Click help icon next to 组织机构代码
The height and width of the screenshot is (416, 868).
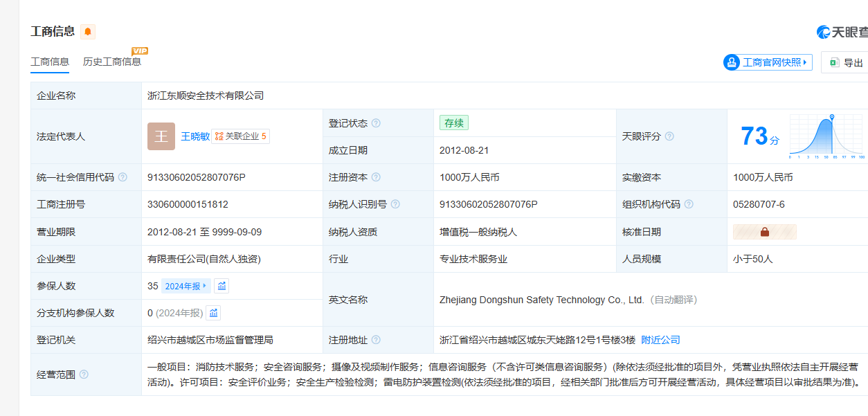[689, 204]
